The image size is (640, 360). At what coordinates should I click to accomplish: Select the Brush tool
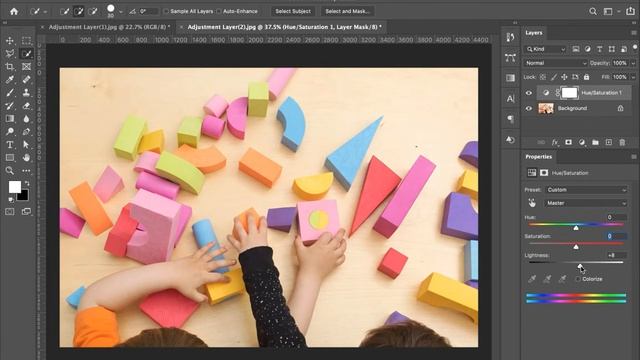click(10, 93)
